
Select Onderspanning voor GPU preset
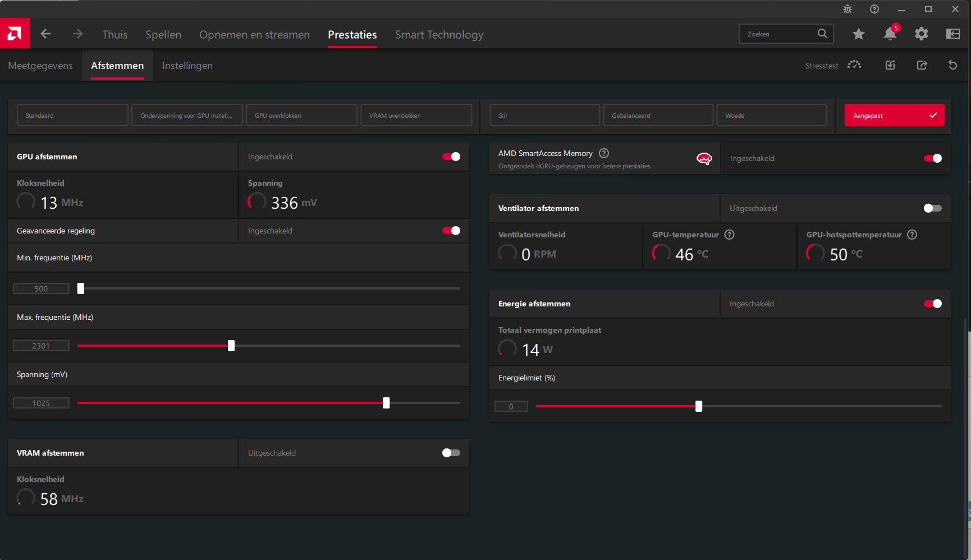coord(187,115)
